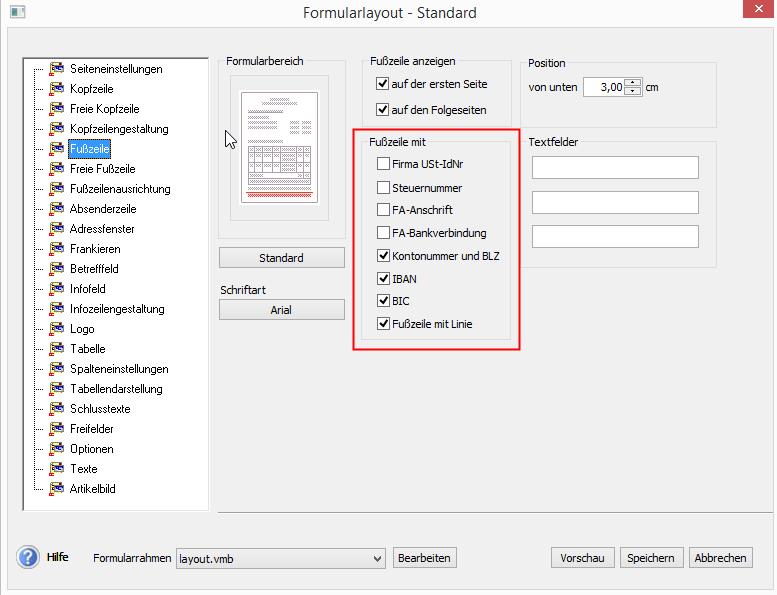Image resolution: width=777 pixels, height=595 pixels.
Task: Click the icon beside Tabellendarstellung
Action: 57,388
